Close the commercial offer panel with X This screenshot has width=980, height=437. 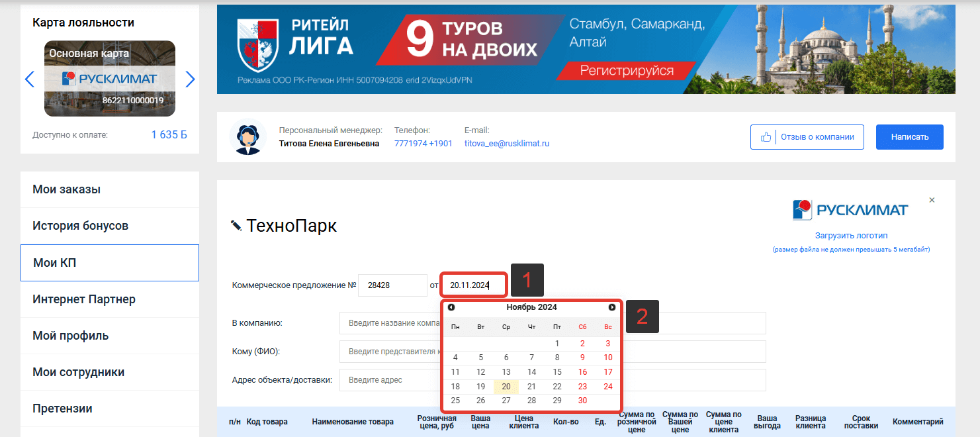pos(932,200)
